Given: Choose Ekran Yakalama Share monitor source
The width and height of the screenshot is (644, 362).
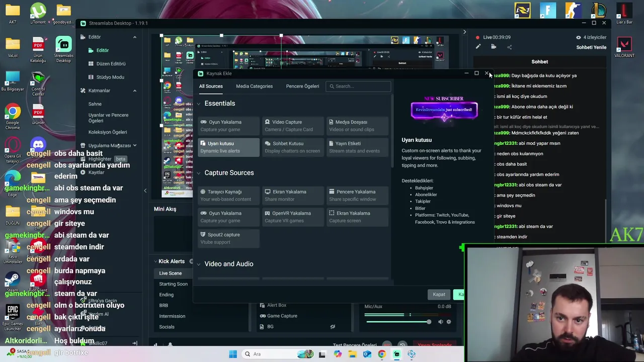Looking at the screenshot, I should click(x=293, y=195).
